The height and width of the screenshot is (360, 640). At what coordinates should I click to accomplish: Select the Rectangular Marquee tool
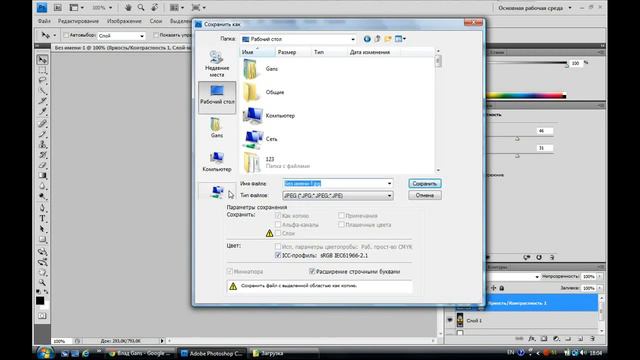point(42,70)
